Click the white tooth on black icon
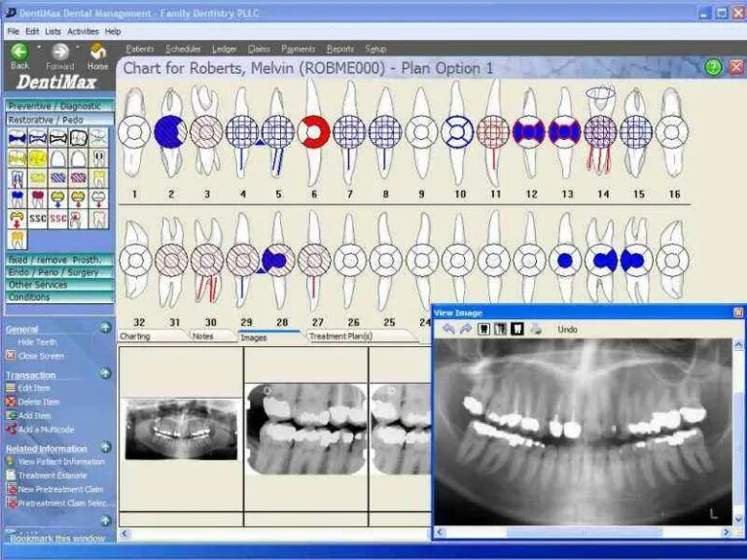Screen dimensions: 747x560 516,329
